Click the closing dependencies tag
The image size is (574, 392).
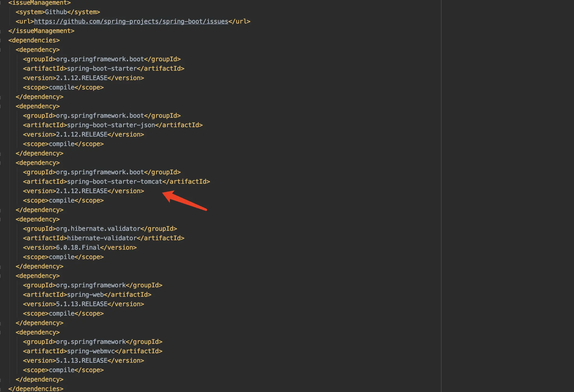click(36, 389)
